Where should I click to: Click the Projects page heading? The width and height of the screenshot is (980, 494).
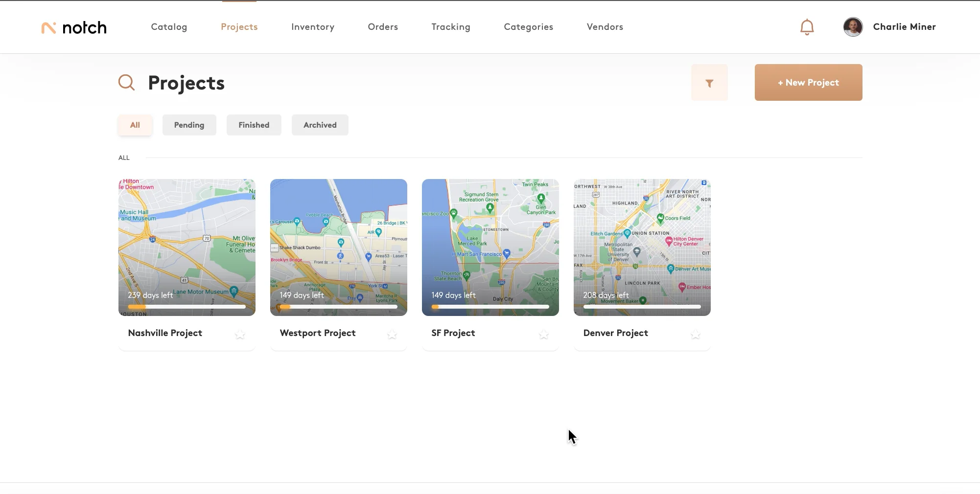pyautogui.click(x=187, y=83)
